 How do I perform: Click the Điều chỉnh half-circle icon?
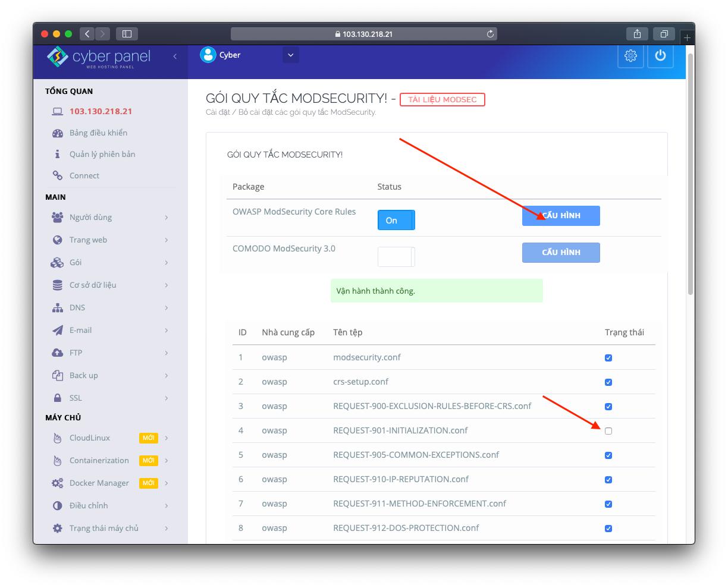[x=58, y=506]
